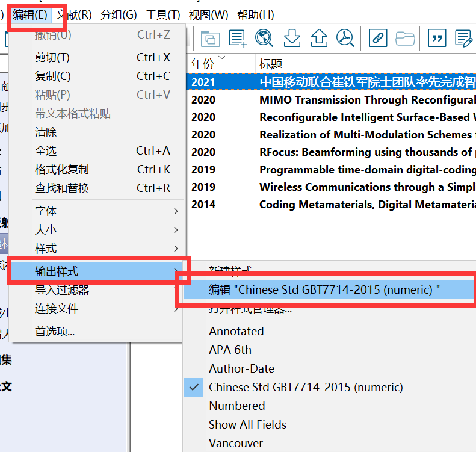Select Numbered output style
The image size is (476, 452).
pos(330,406)
